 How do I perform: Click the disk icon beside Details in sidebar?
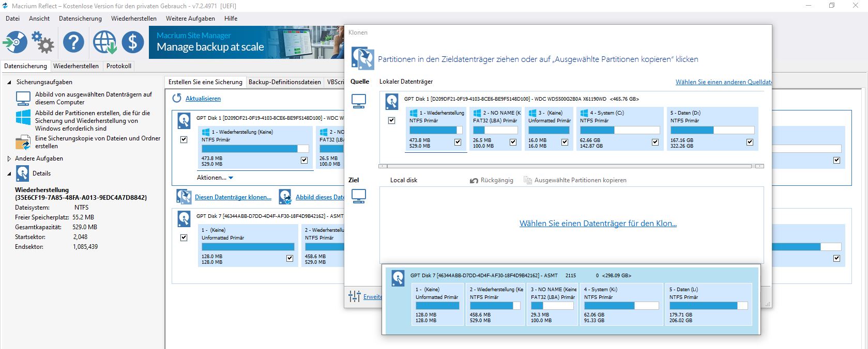(22, 173)
